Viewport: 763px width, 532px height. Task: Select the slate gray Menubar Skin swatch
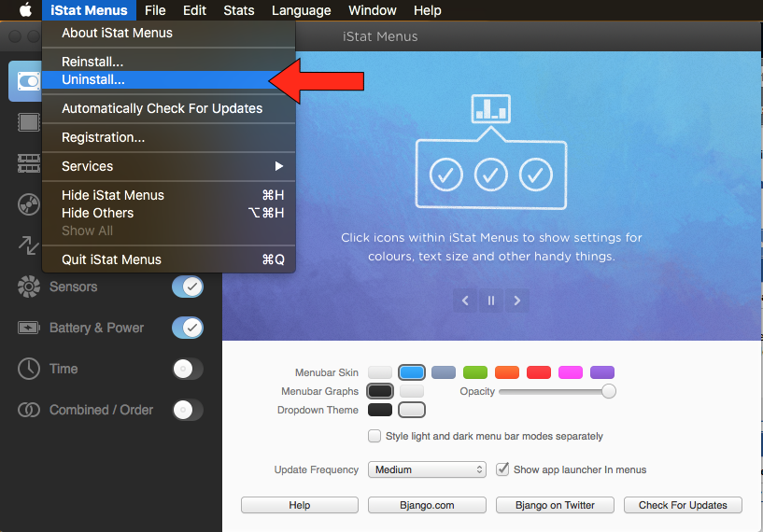[x=444, y=372]
